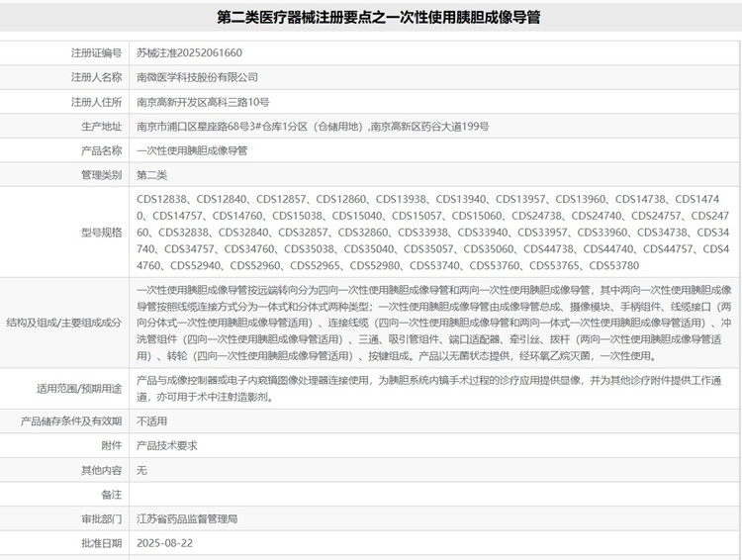Click the address 南京高新开发区高科三路10号

tap(203, 102)
